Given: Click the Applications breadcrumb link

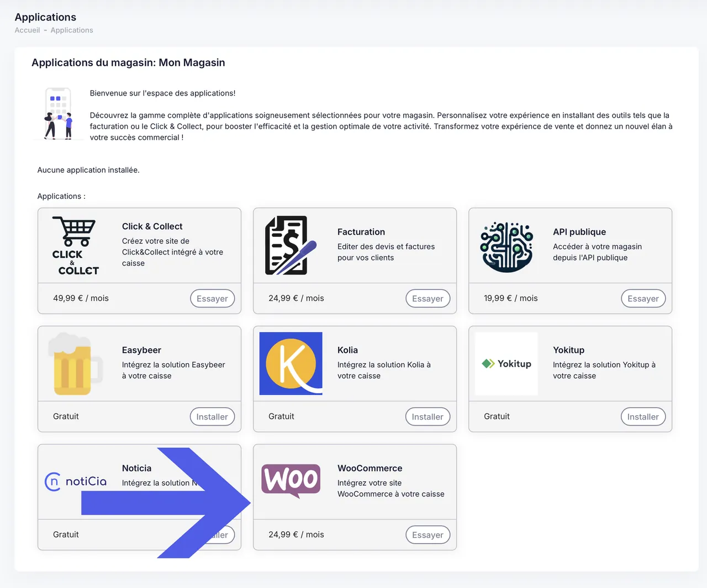Looking at the screenshot, I should tap(72, 30).
